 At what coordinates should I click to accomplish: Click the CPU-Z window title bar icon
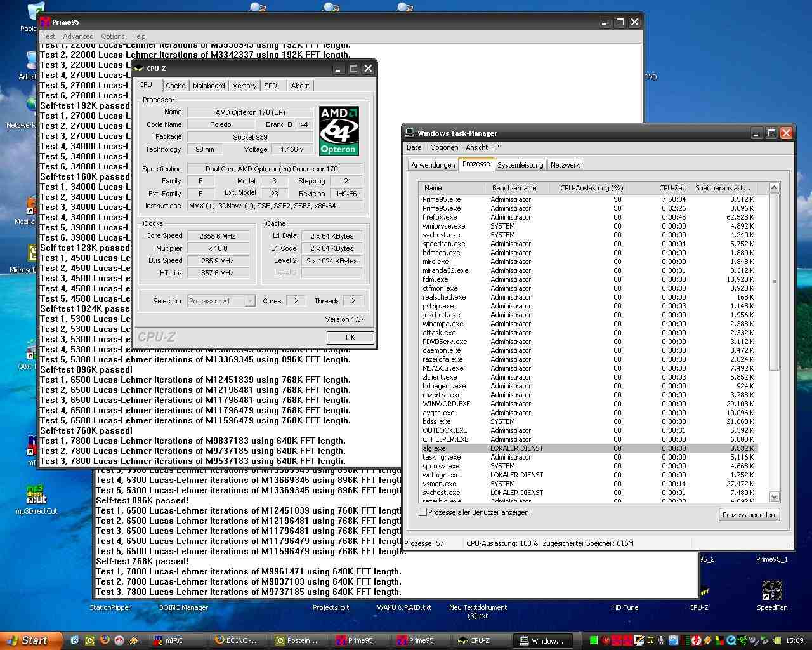pyautogui.click(x=139, y=69)
